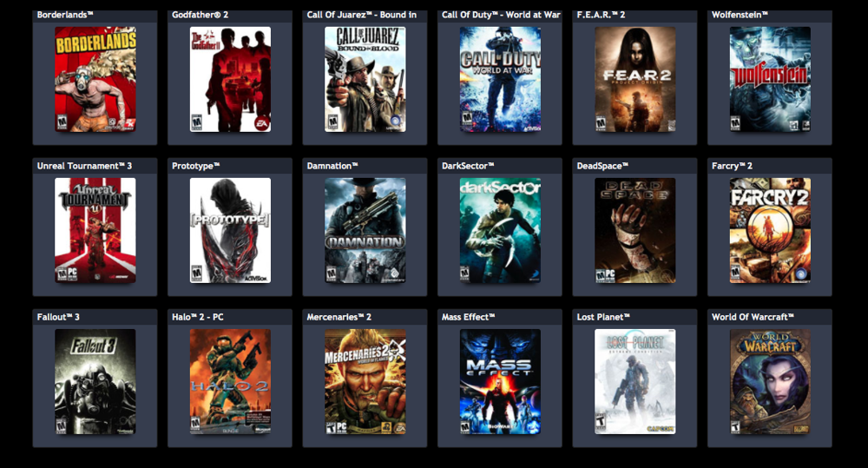The width and height of the screenshot is (868, 468).
Task: Click the Mass Effect™ title label
Action: tap(469, 317)
